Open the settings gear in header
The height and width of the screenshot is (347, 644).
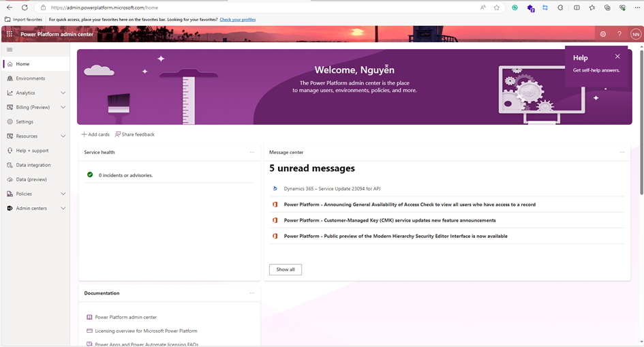(602, 33)
